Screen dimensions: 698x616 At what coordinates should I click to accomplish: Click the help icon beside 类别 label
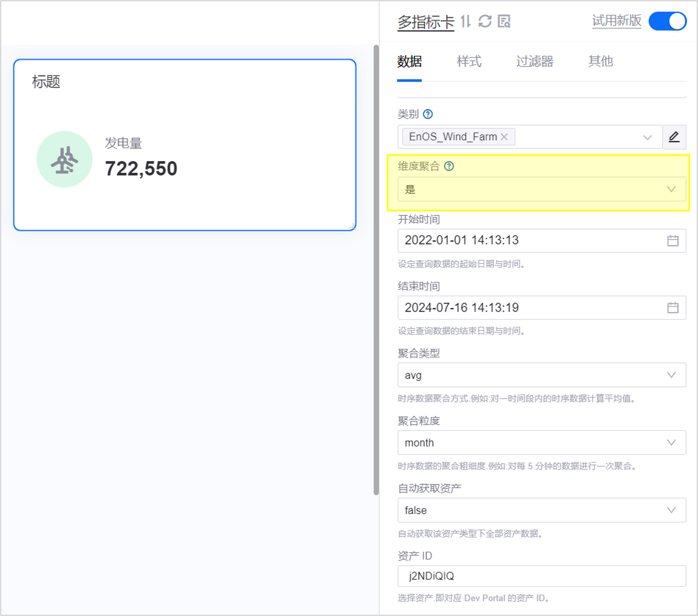click(428, 114)
